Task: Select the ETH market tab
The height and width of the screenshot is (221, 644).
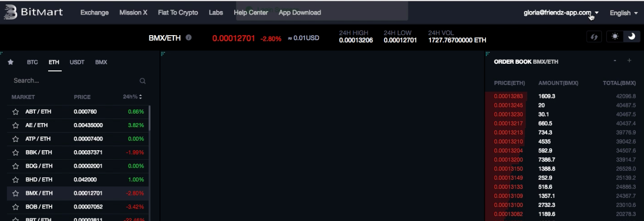Action: click(54, 62)
